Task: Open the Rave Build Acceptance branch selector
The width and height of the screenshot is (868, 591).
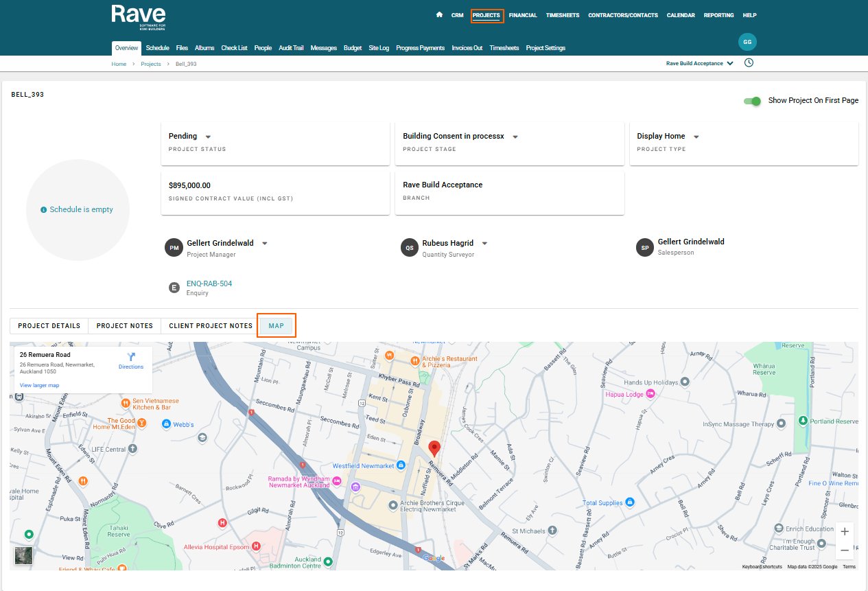Action: 700,63
